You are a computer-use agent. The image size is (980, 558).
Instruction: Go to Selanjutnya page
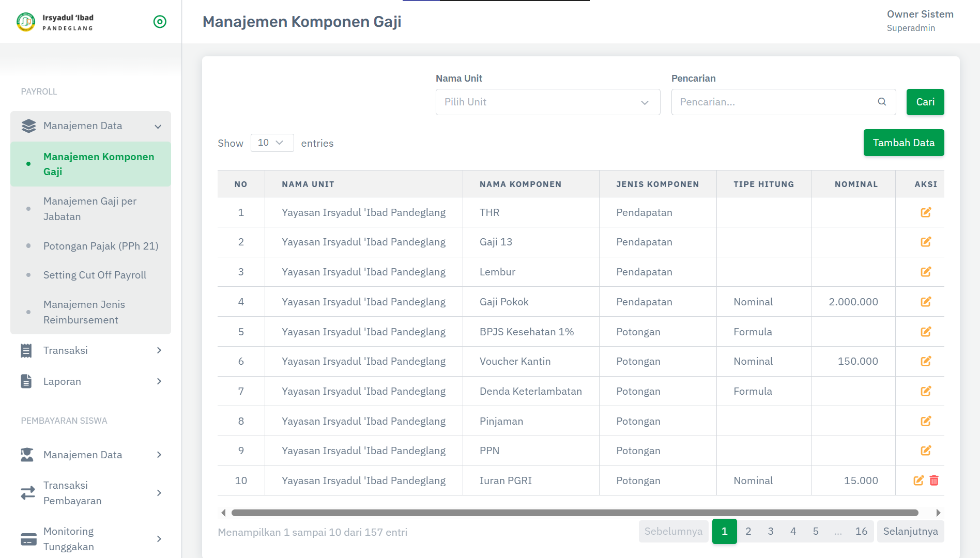910,531
